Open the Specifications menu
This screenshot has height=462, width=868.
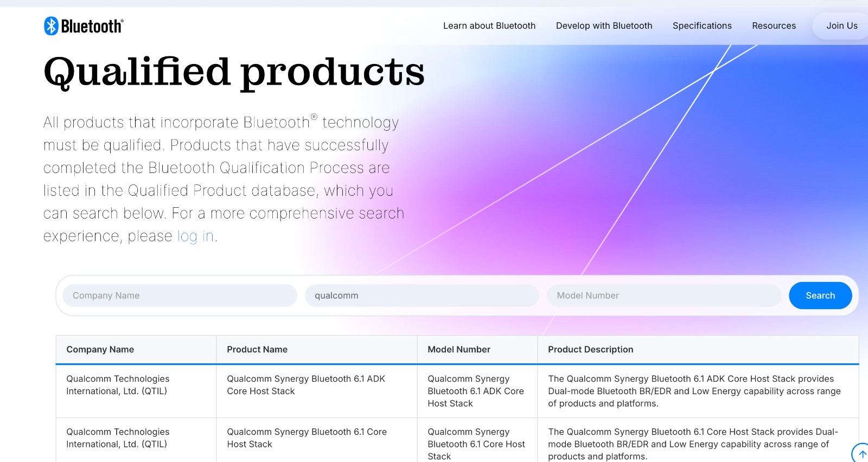(702, 26)
